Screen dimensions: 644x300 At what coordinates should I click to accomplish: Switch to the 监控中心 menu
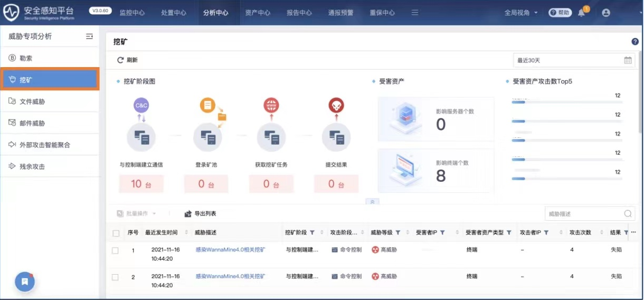pos(132,13)
